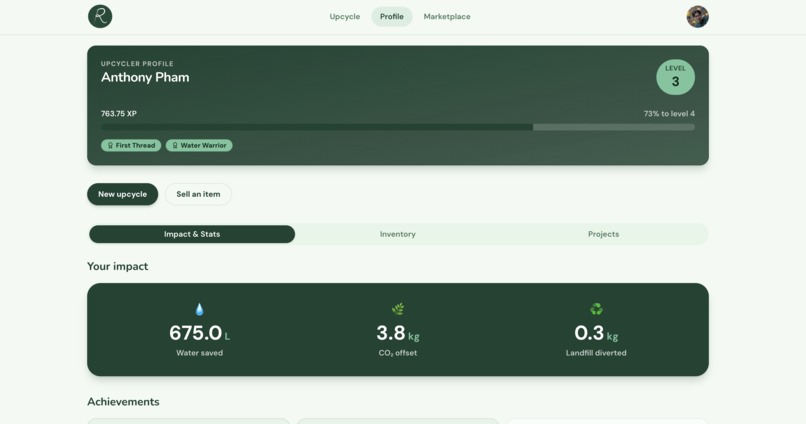The image size is (806, 424).
Task: Click the 73% to level 4 text
Action: pyautogui.click(x=669, y=114)
